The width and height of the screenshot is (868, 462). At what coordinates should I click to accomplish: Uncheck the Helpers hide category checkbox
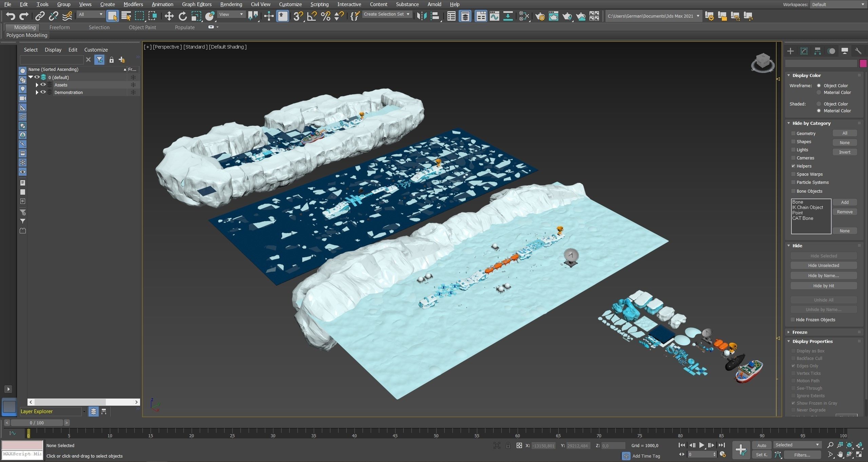(793, 166)
